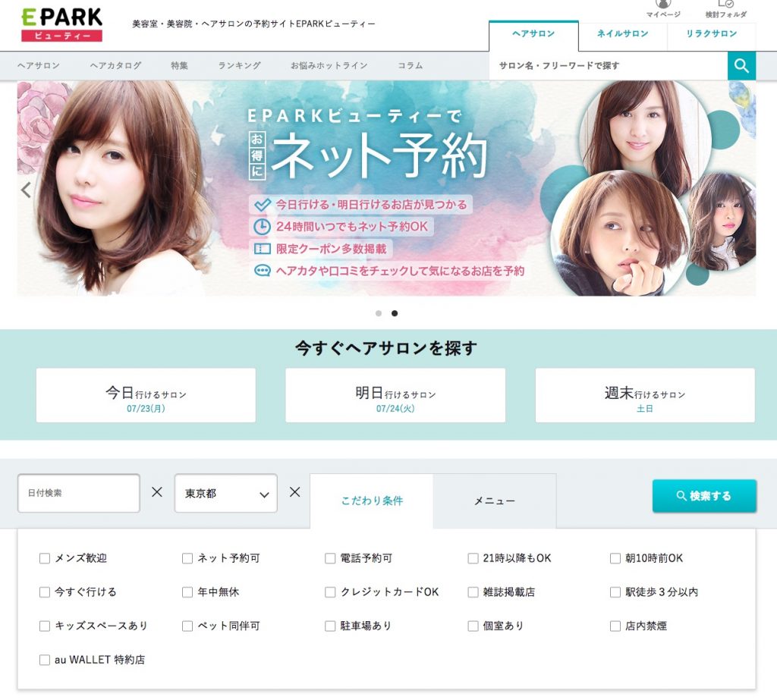Click the ネット予約 main banner
Screen dimensions: 777x700
point(386,188)
